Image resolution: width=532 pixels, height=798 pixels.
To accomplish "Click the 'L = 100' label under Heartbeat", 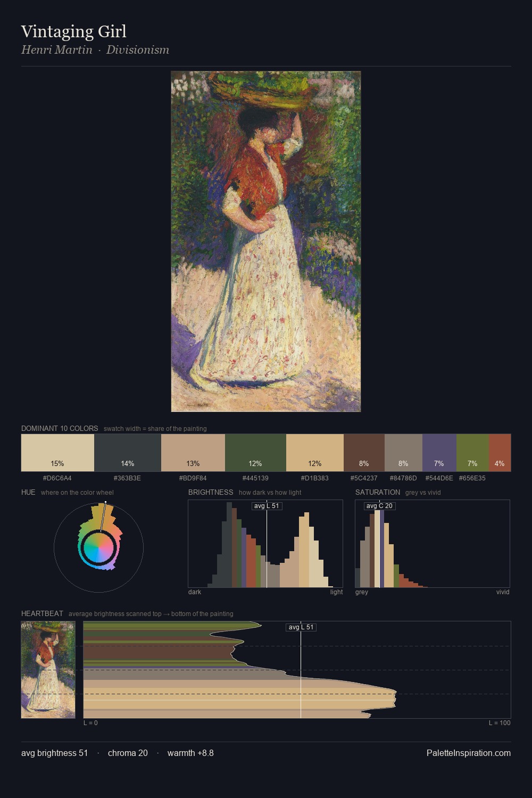I will (x=500, y=723).
